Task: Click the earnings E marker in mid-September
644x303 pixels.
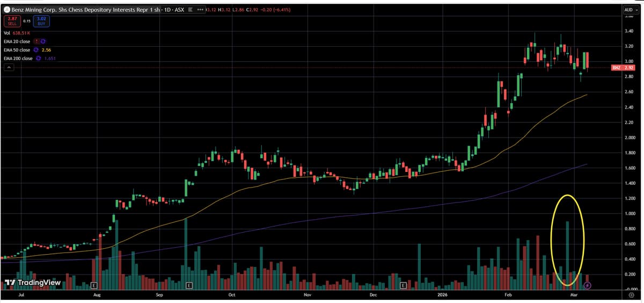Action: click(188, 285)
